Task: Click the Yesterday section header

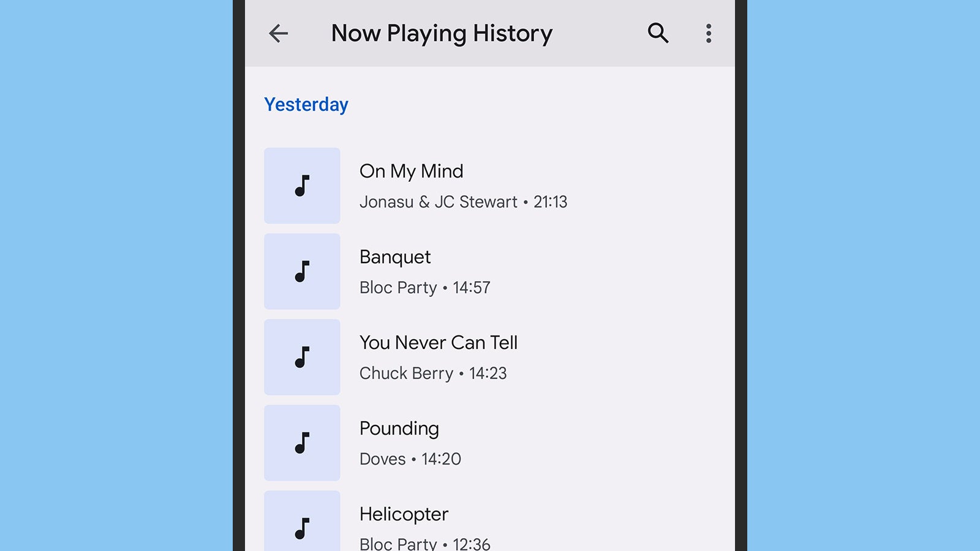Action: tap(306, 105)
